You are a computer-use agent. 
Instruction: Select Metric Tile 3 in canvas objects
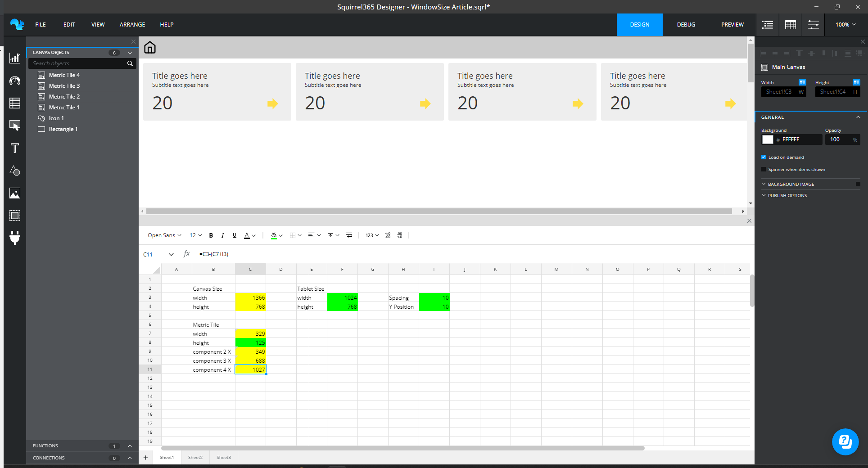pyautogui.click(x=64, y=86)
